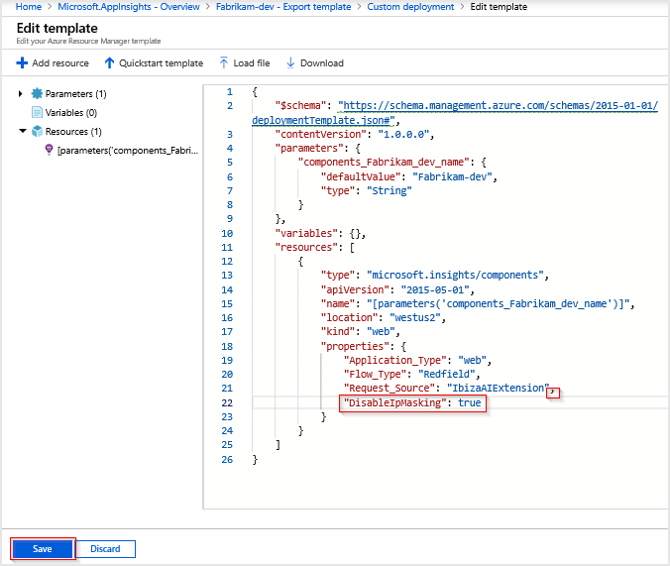Click the Resources cube icon

(37, 131)
